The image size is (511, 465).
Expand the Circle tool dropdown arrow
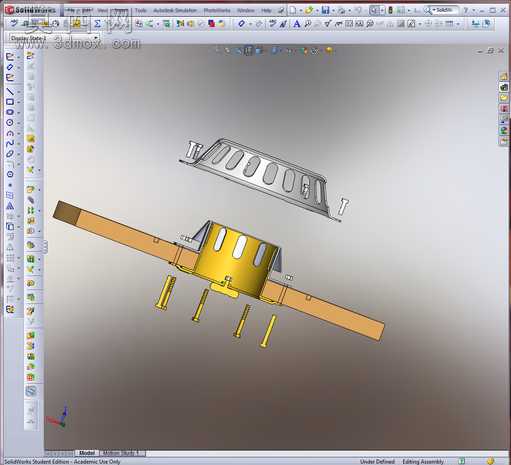[x=19, y=122]
